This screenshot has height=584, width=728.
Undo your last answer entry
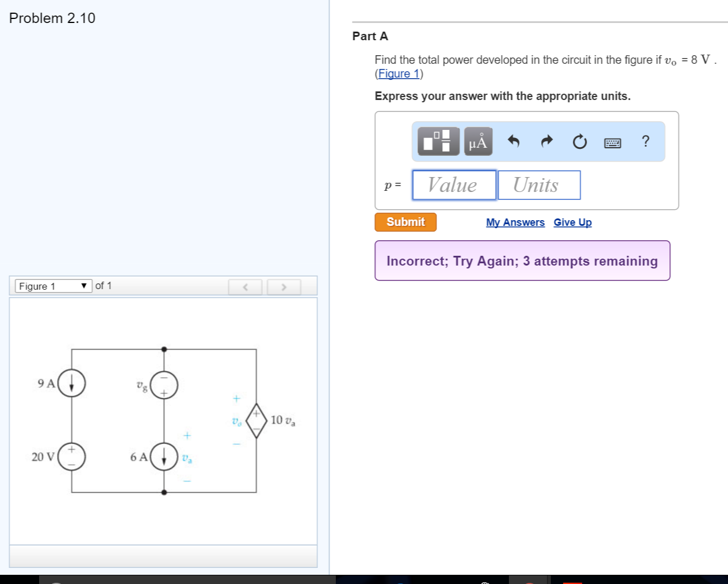click(x=514, y=141)
